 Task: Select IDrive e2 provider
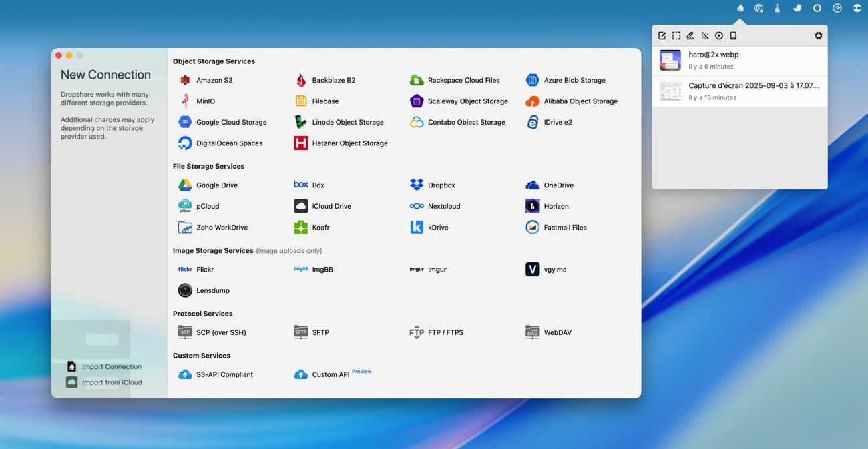tap(549, 122)
